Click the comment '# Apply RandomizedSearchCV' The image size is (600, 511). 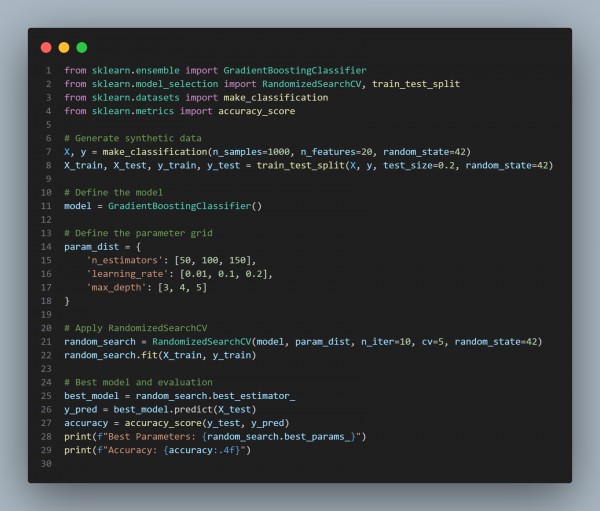click(136, 328)
